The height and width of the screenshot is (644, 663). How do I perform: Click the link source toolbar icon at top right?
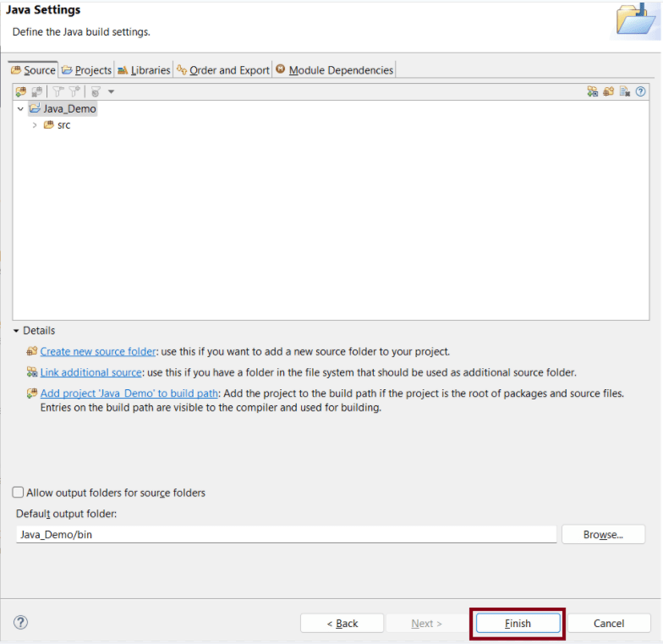(593, 91)
